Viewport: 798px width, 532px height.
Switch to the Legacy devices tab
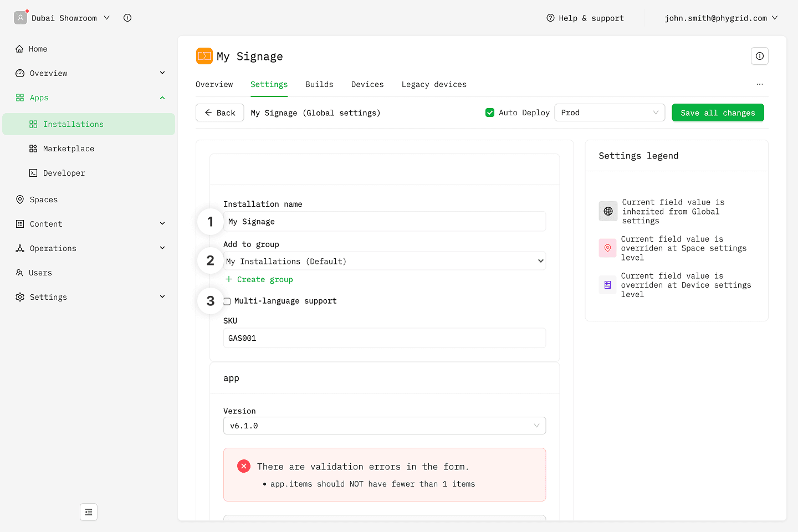[434, 84]
